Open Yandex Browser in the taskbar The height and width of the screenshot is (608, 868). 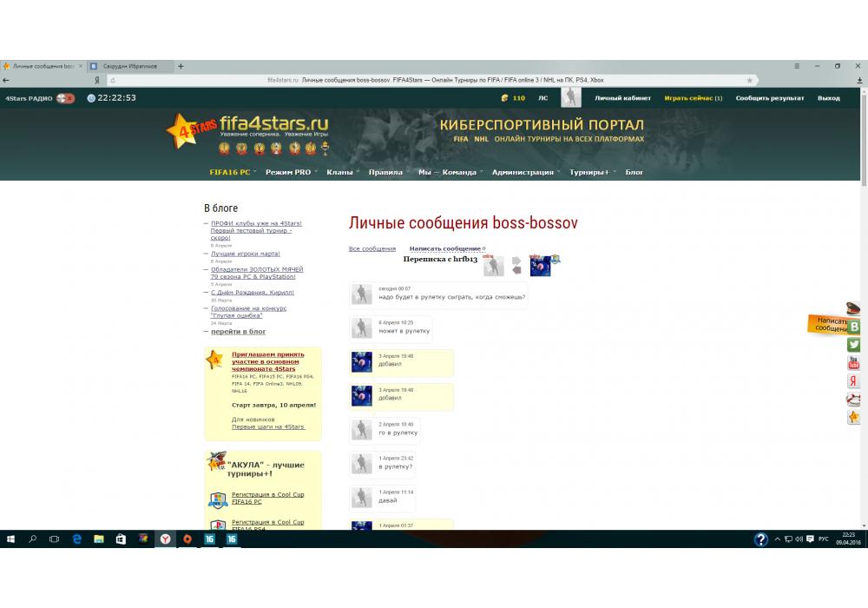tap(165, 539)
